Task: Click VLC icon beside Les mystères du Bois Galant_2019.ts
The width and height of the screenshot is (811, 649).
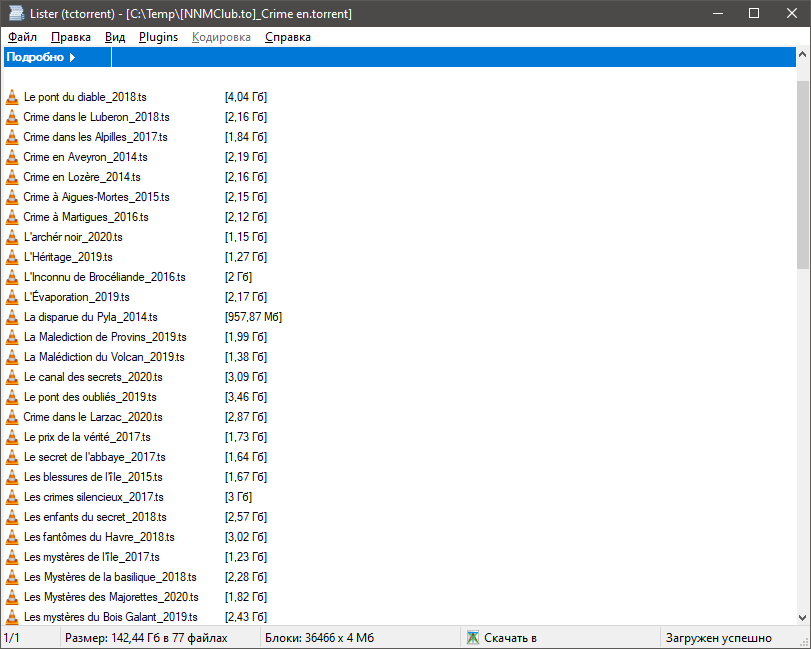Action: coord(12,617)
